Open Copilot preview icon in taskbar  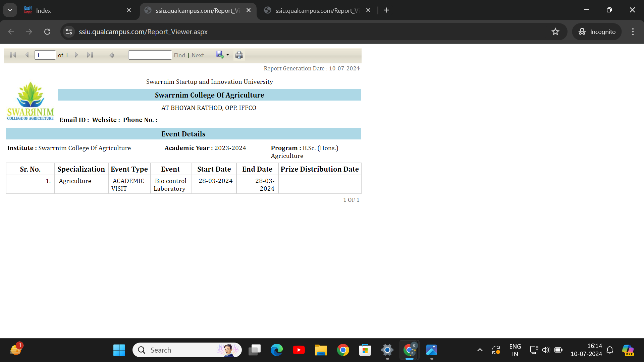tap(628, 350)
